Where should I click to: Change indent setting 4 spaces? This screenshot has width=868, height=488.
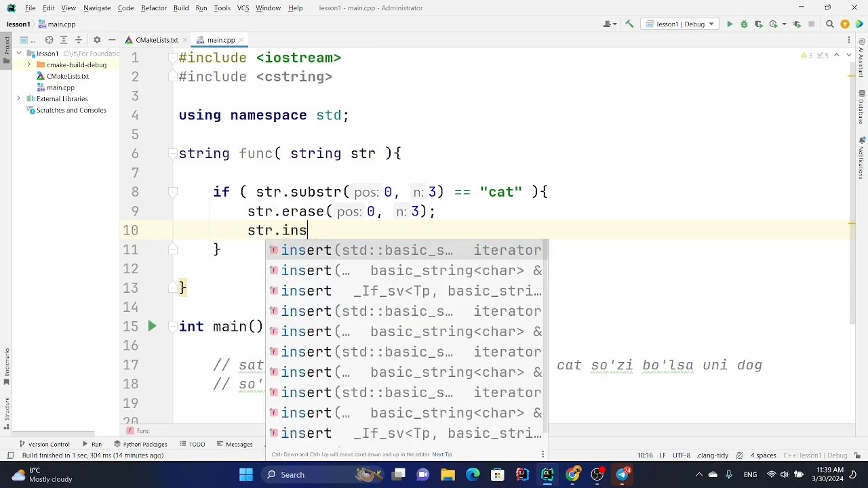763,455
